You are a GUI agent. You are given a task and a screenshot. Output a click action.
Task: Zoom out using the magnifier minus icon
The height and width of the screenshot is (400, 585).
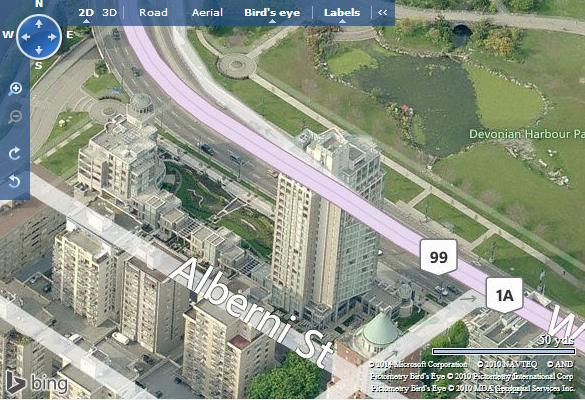click(x=15, y=117)
